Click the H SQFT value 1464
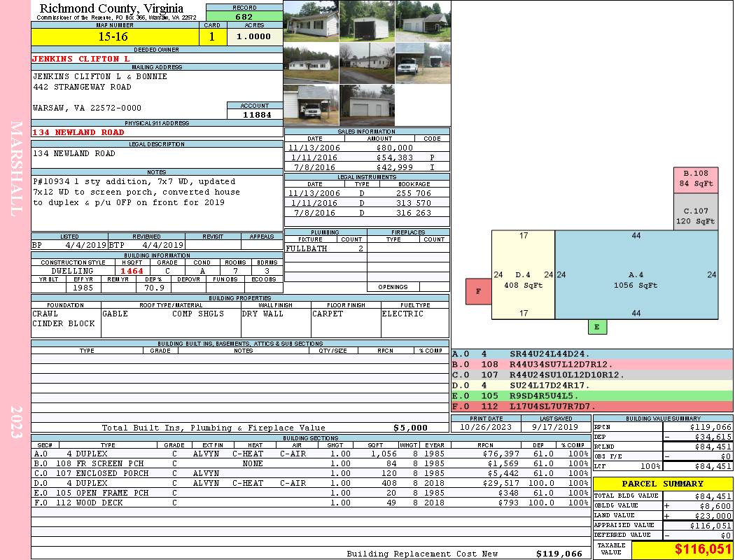 point(132,271)
